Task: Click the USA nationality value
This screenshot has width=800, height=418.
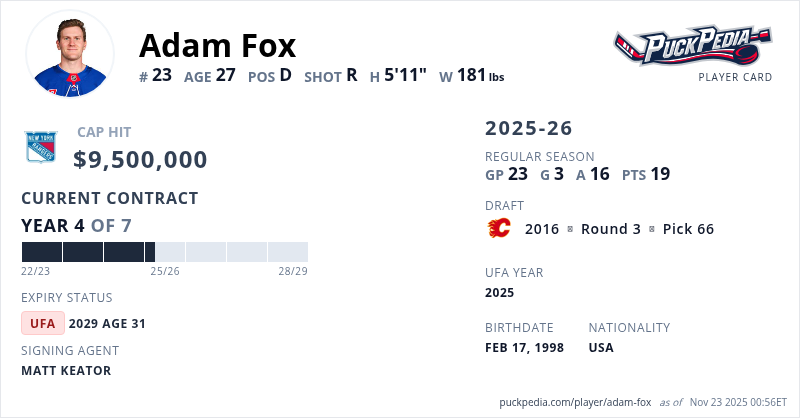Action: pos(601,348)
